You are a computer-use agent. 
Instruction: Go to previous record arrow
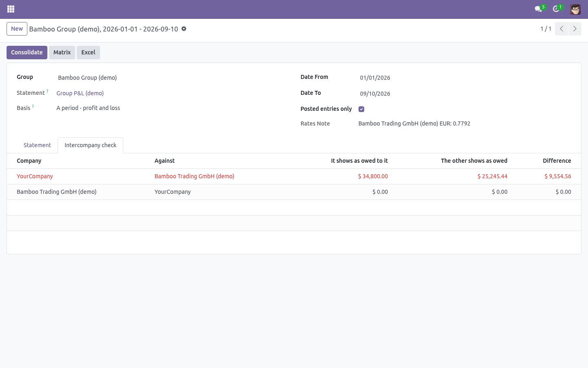(x=561, y=29)
